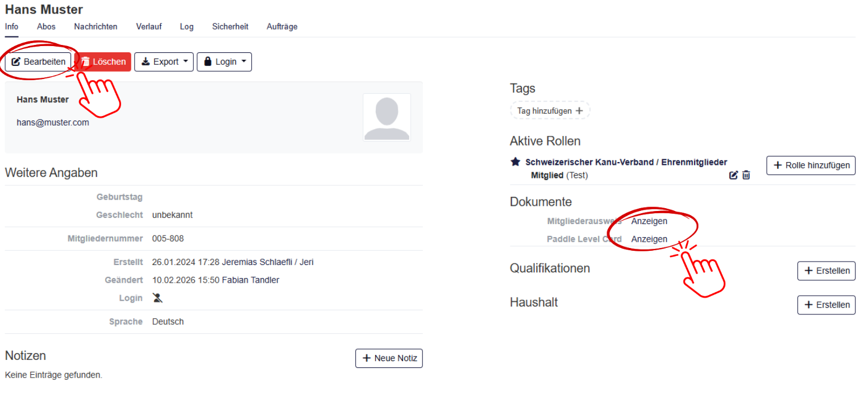Add a note with Neue Notiz
The image size is (868, 410).
pyautogui.click(x=389, y=358)
